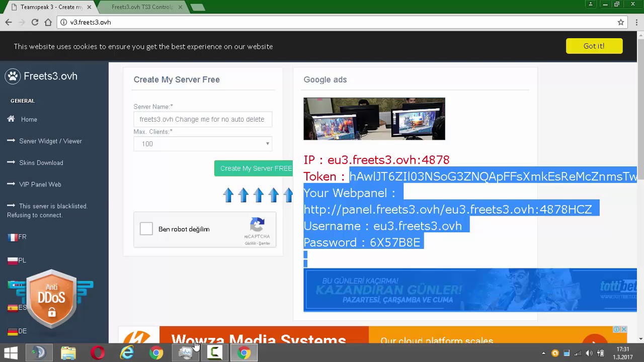The height and width of the screenshot is (362, 644).
Task: Go to the browser home page icon
Action: 48,22
